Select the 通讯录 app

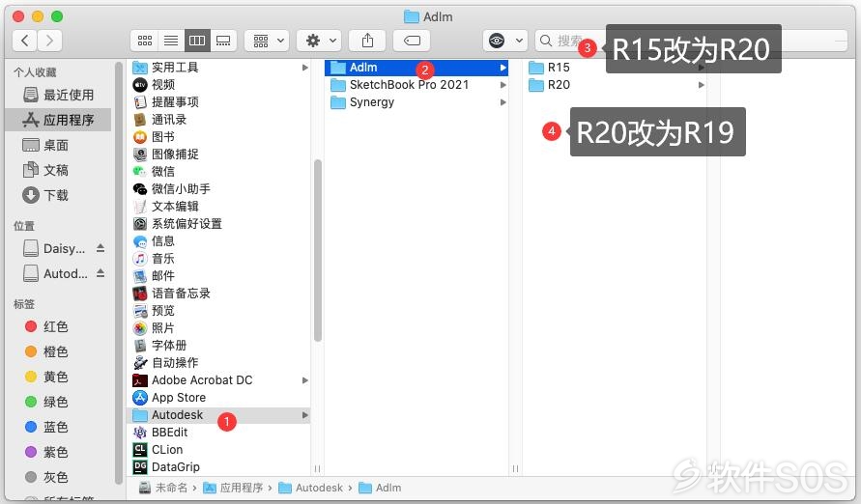click(219, 120)
